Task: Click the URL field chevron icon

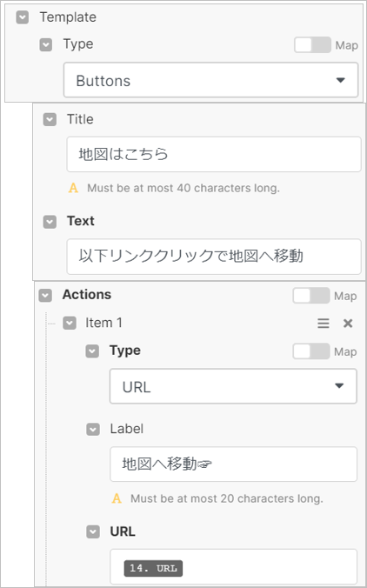Action: click(93, 532)
